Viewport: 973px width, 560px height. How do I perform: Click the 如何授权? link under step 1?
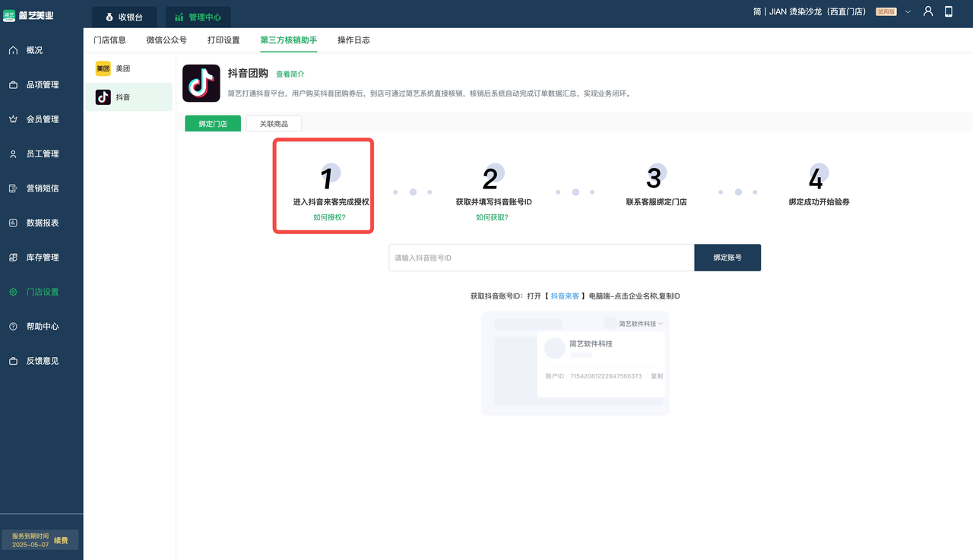(x=329, y=217)
